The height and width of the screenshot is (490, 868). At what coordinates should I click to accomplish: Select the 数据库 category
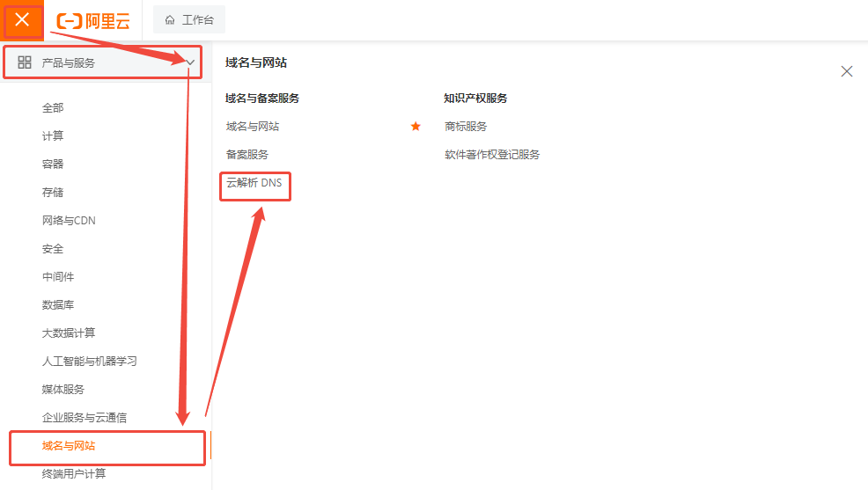tap(58, 305)
